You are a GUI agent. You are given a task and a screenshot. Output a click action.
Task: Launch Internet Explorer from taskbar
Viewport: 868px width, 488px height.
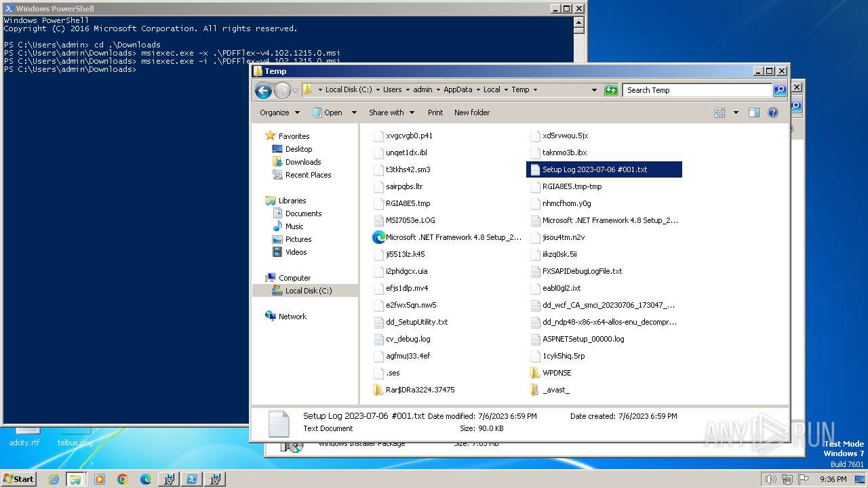[54, 479]
